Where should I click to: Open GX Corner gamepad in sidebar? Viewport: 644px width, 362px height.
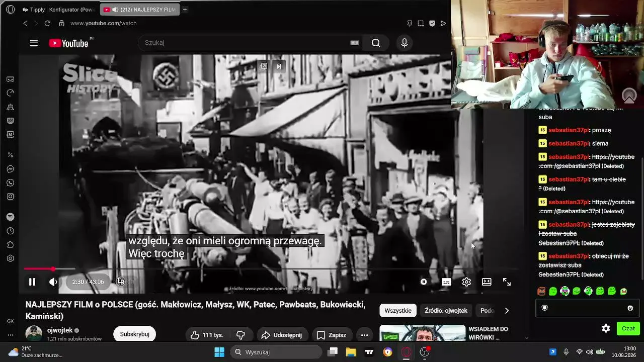[x=10, y=79]
